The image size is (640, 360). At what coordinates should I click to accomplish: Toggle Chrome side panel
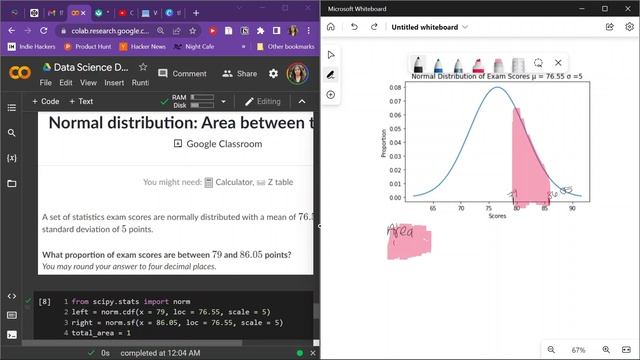pos(276,31)
